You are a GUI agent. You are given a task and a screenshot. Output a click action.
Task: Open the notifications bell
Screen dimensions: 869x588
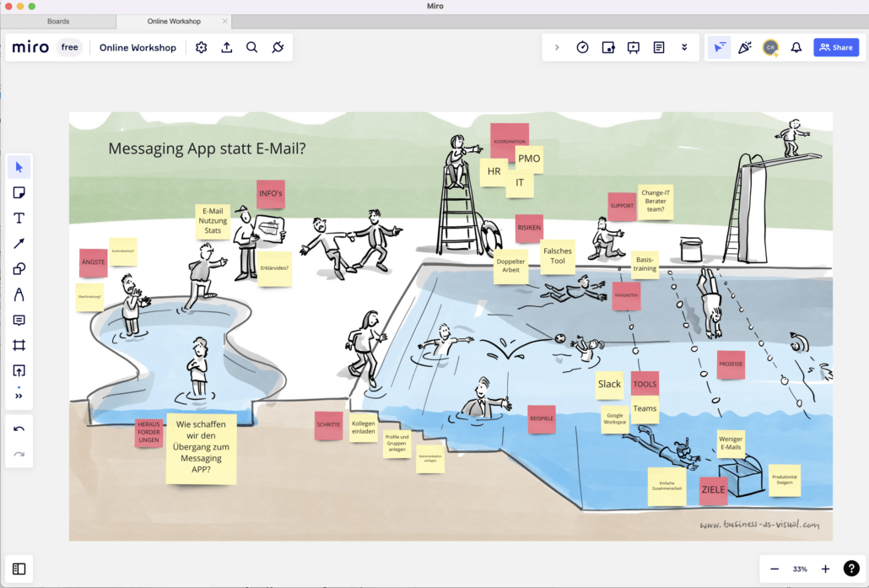tap(796, 47)
